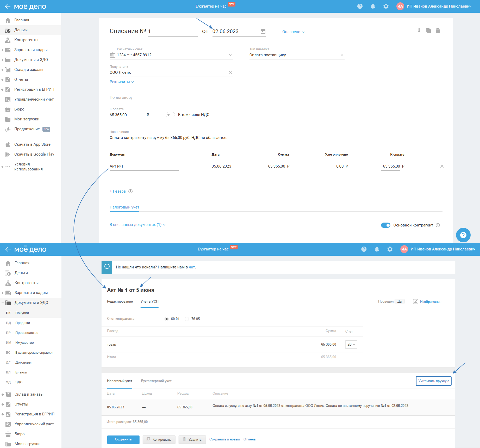Open the Счет dropdown showing 26
The height and width of the screenshot is (448, 480).
(x=351, y=345)
